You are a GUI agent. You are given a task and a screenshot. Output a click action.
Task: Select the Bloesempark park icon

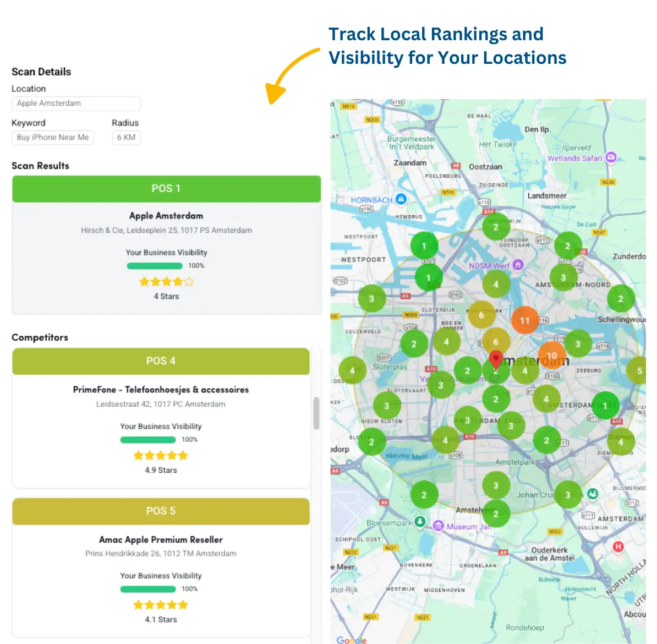coord(420,522)
